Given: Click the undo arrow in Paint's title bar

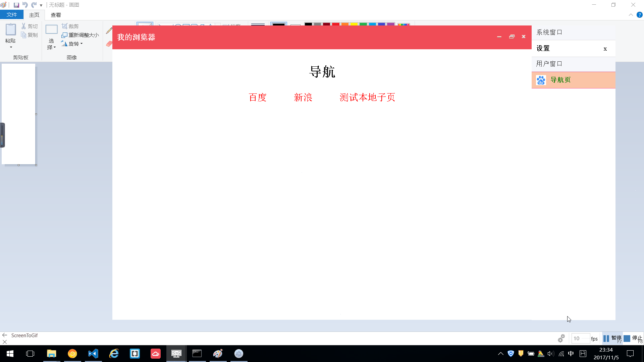Looking at the screenshot, I should (25, 5).
